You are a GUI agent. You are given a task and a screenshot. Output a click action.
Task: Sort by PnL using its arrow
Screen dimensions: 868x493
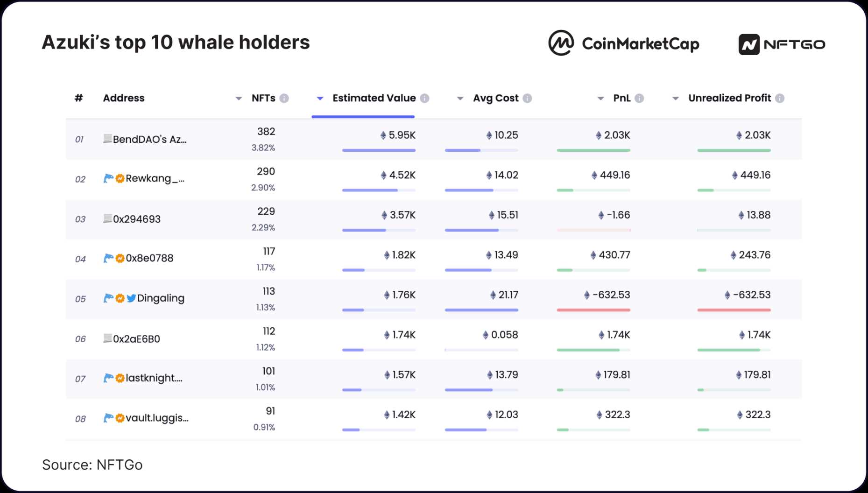click(x=600, y=99)
